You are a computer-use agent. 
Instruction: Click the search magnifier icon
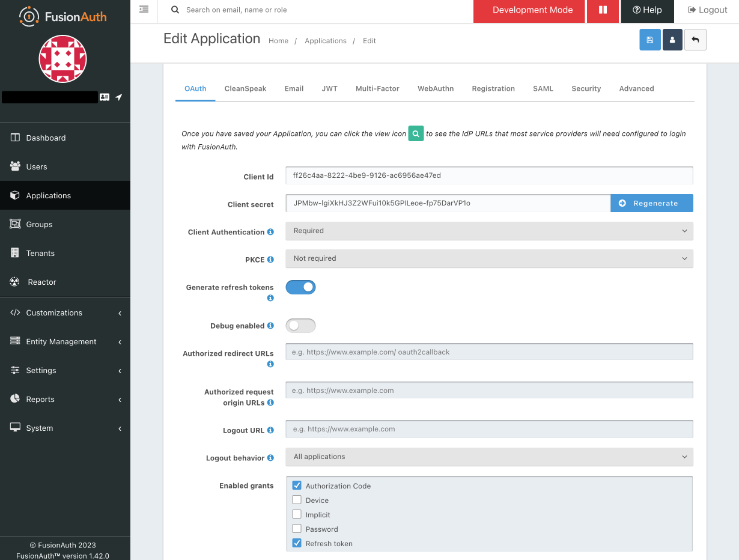[175, 10]
